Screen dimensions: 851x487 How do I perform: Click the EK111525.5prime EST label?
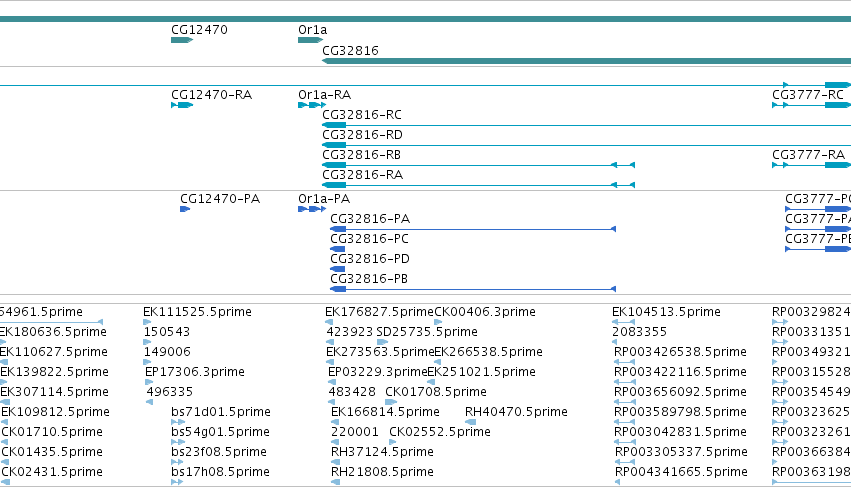198,312
